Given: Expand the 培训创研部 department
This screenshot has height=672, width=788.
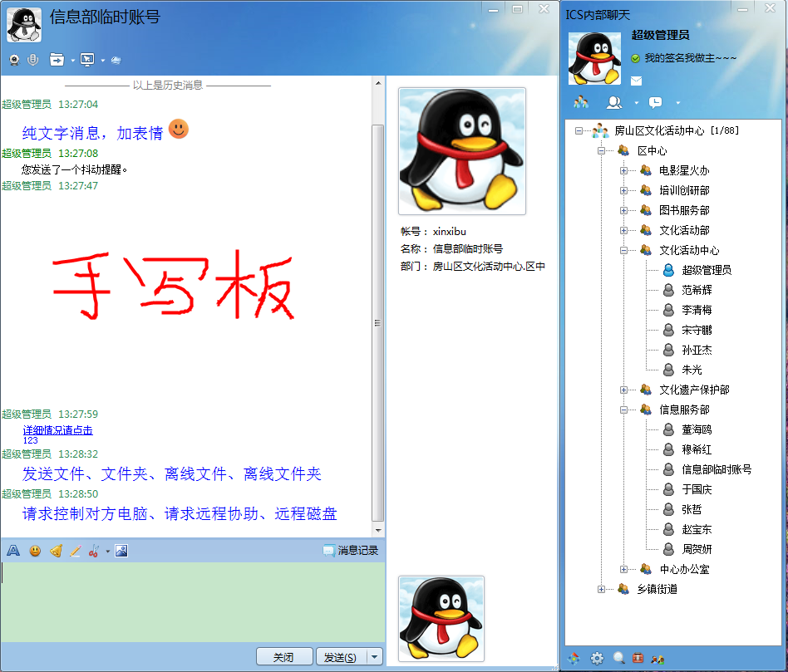Looking at the screenshot, I should coord(623,190).
